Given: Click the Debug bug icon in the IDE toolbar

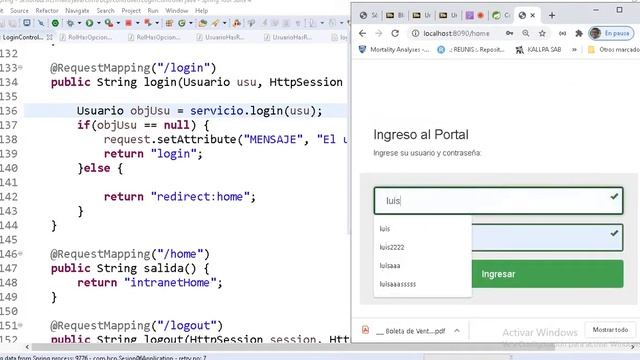Looking at the screenshot, I should click(x=70, y=23).
